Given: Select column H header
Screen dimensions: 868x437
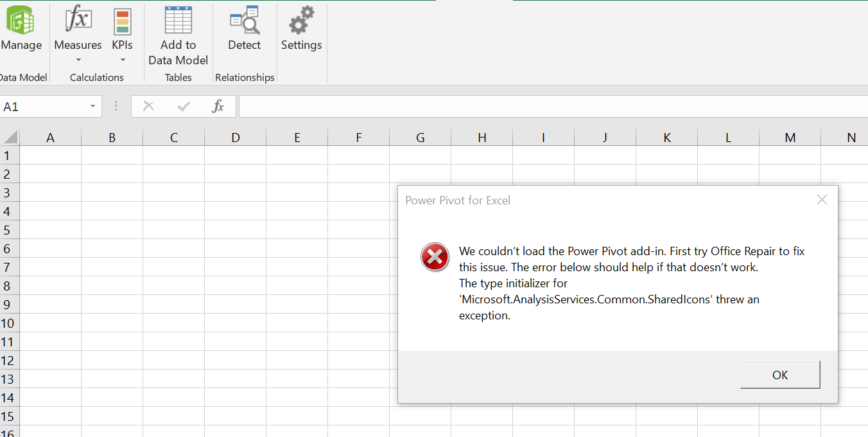Looking at the screenshot, I should 482,137.
